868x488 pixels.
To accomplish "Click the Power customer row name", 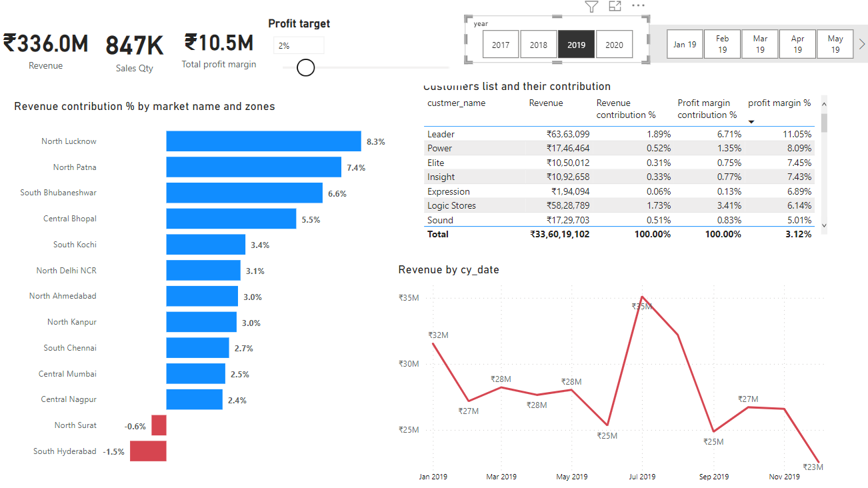I will click(x=439, y=148).
